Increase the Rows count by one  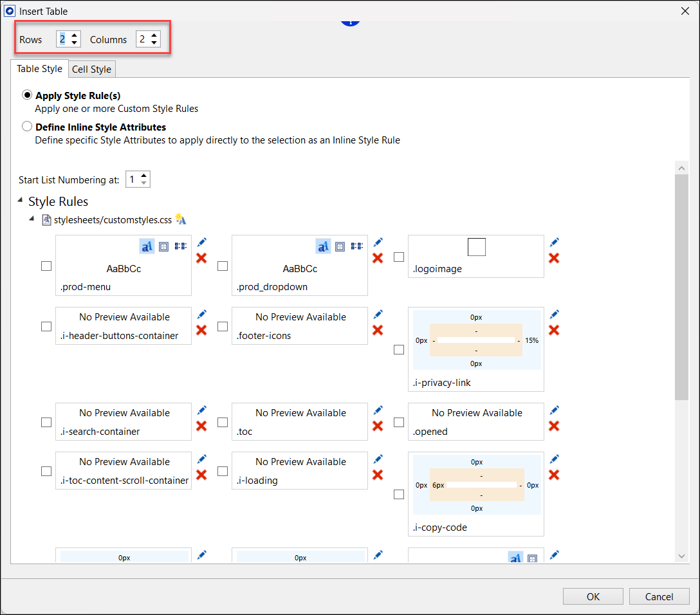tap(75, 36)
